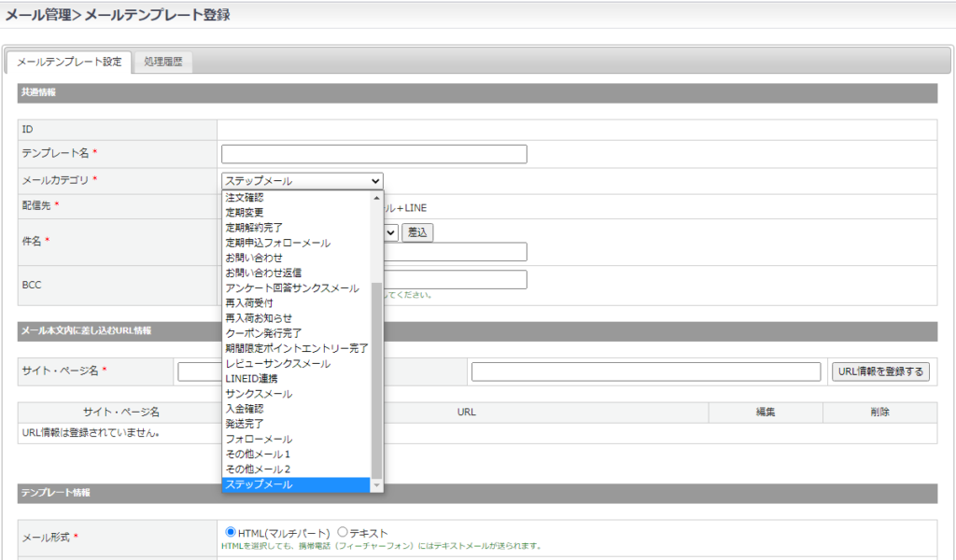Click the dropdown list scroll-up arrow
Image resolution: width=956 pixels, height=560 pixels.
coord(377,198)
